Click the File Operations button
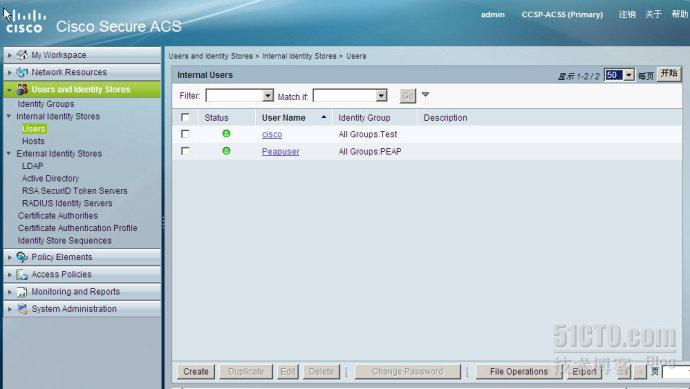 (519, 371)
